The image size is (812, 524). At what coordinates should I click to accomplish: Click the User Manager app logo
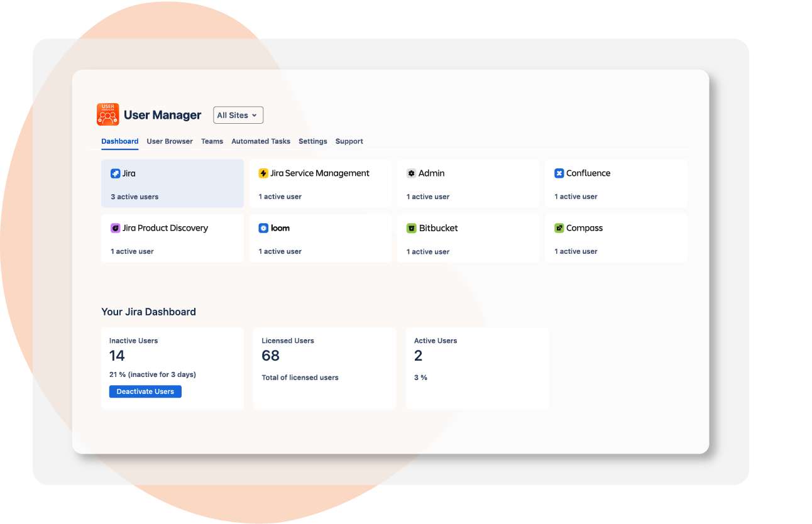tap(107, 114)
